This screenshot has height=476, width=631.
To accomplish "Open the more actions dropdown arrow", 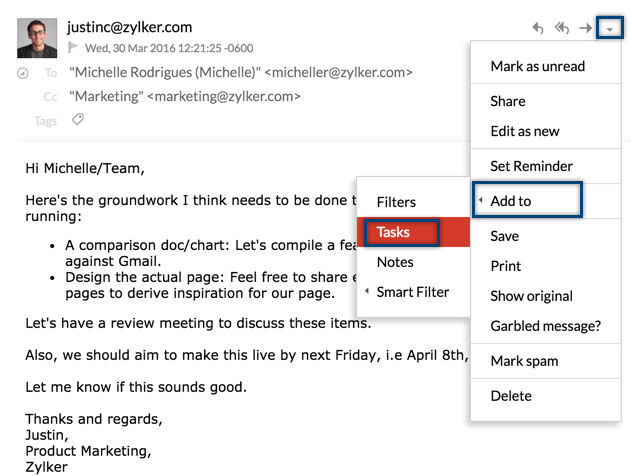I will [610, 29].
